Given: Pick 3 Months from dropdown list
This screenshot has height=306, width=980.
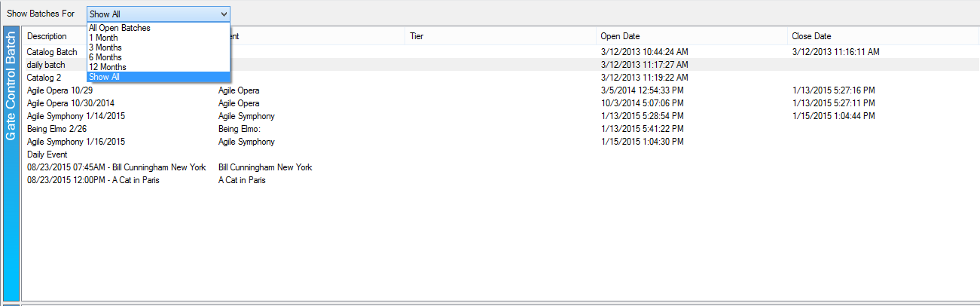Looking at the screenshot, I should tap(105, 47).
